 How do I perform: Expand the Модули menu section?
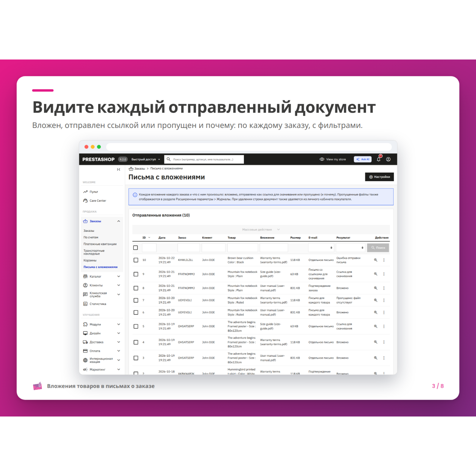pyautogui.click(x=102, y=324)
